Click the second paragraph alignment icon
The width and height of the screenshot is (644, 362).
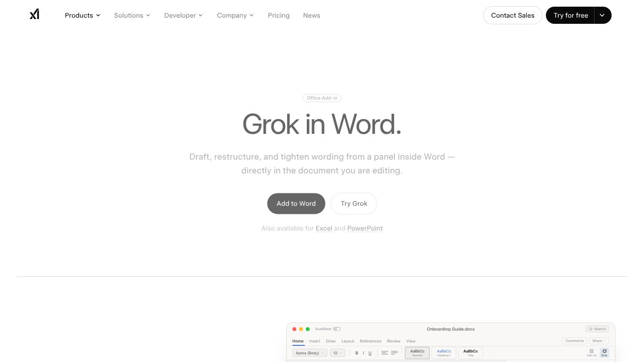(x=394, y=353)
